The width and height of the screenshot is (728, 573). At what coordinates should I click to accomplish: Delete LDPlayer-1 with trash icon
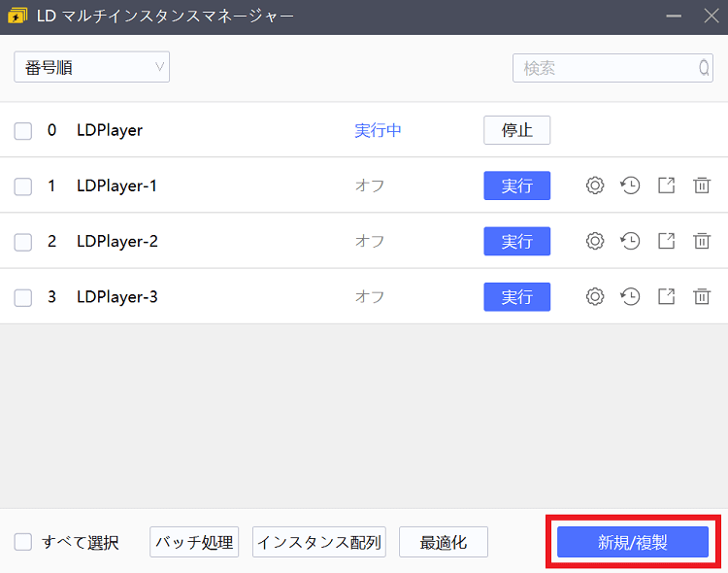(x=702, y=185)
